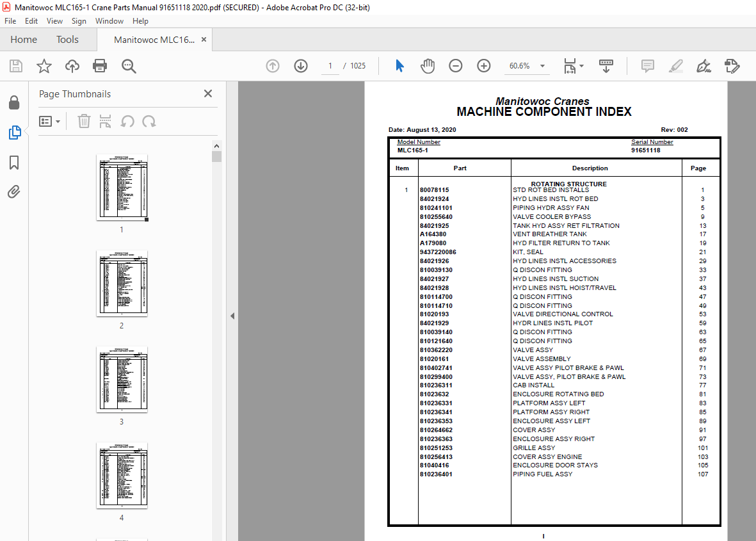Click description PIPING FUEL ASSY
The image size is (756, 541).
point(542,474)
